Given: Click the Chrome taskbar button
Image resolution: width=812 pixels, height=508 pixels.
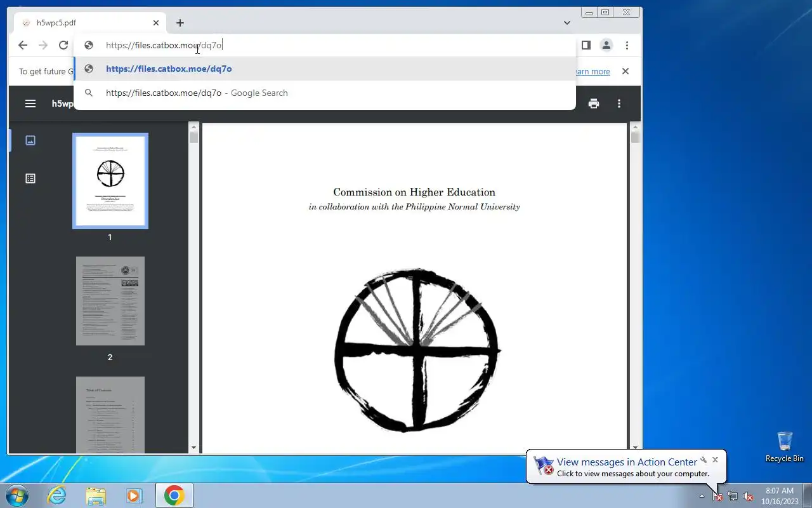Looking at the screenshot, I should click(x=174, y=495).
